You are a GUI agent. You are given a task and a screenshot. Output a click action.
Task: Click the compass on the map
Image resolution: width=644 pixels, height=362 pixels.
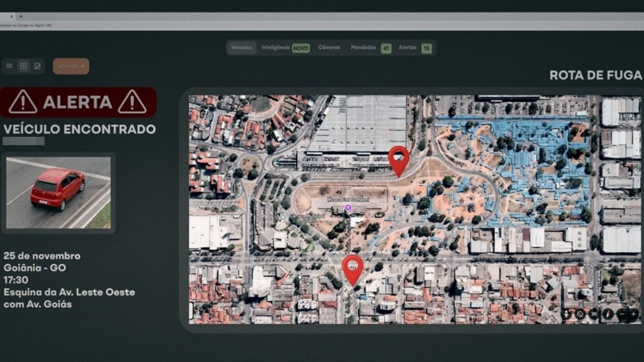coord(608,314)
